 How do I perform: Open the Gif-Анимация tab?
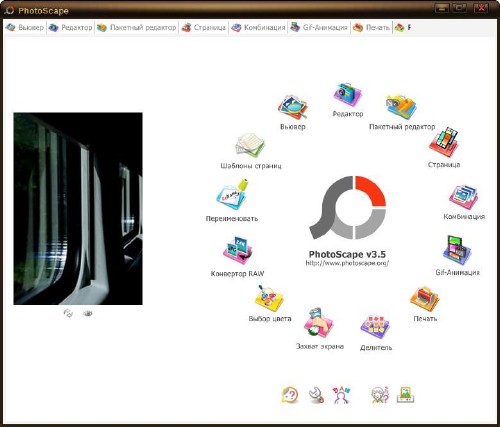pos(319,28)
